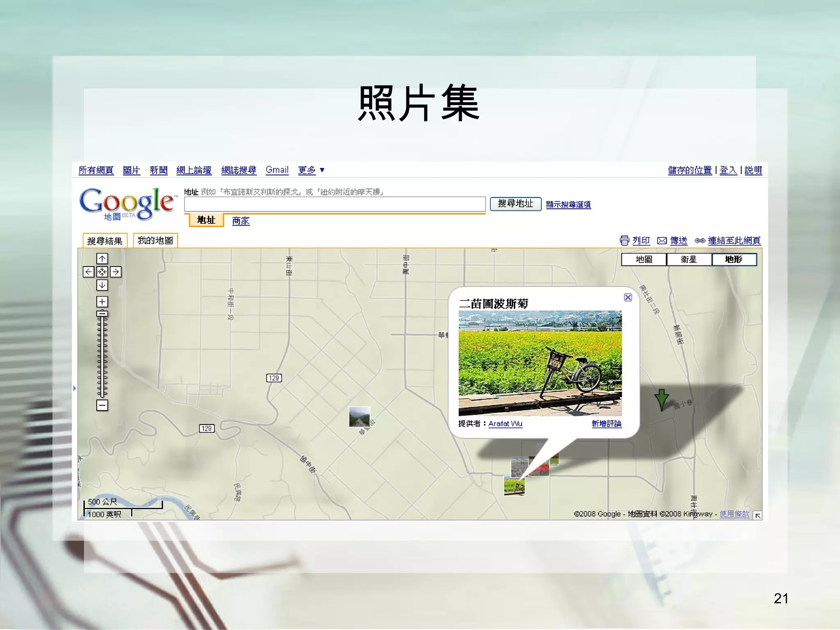Click the 新增評論 add comment link

coord(607,424)
